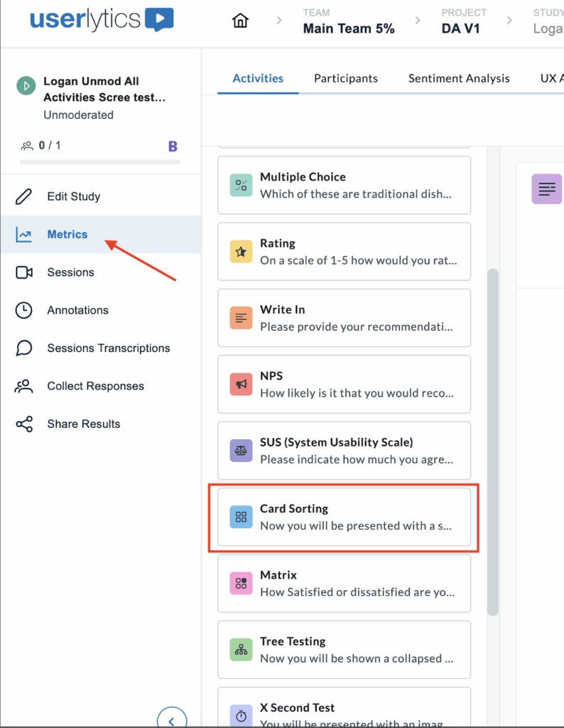
Task: Collapse the left sidebar with the chevron
Action: [x=172, y=719]
